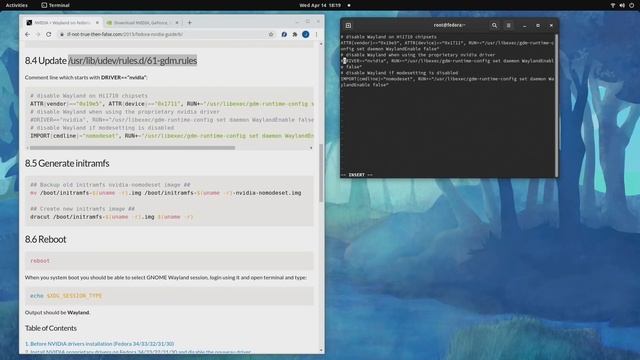
Task: Click the volume icon in top bar
Action: [x=622, y=5]
